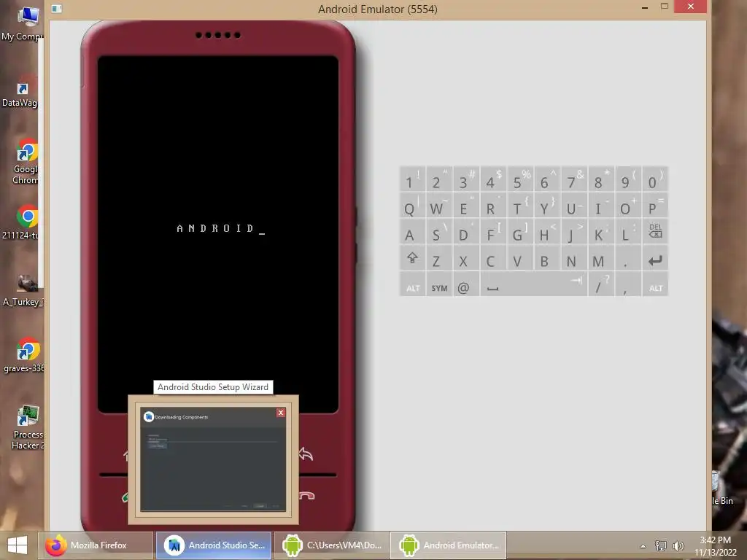Select Android Emulator taskbar item
747x560 pixels.
[x=449, y=545]
